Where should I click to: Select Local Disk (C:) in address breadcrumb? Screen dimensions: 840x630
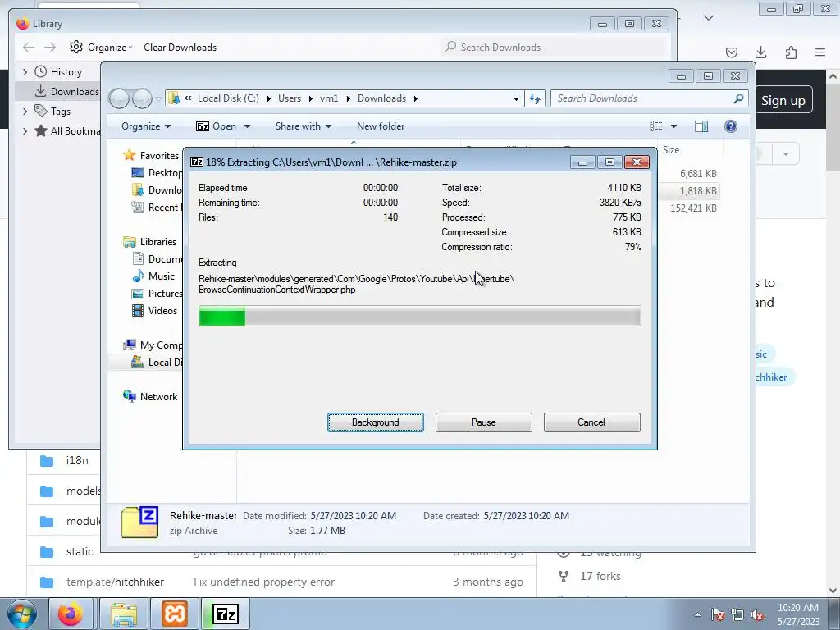228,98
